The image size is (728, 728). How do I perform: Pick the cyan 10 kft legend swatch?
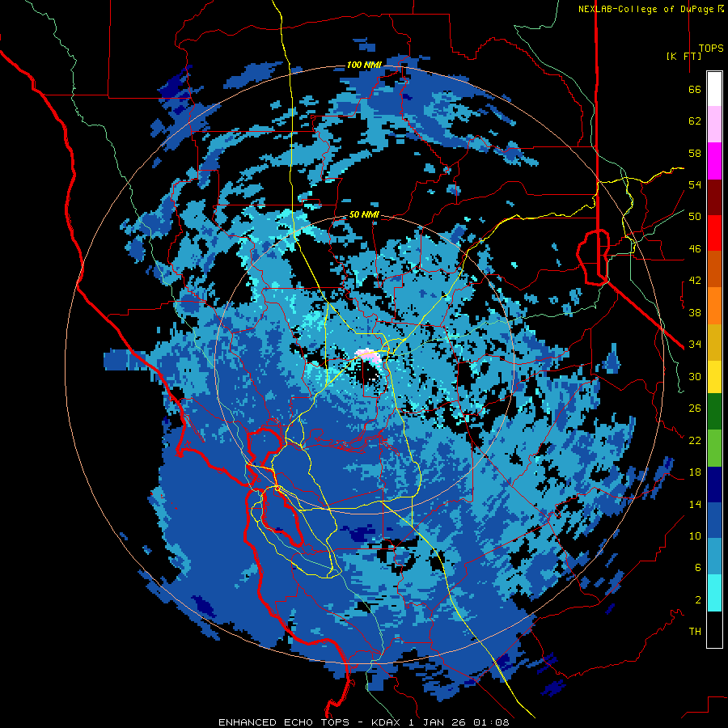[x=714, y=593]
